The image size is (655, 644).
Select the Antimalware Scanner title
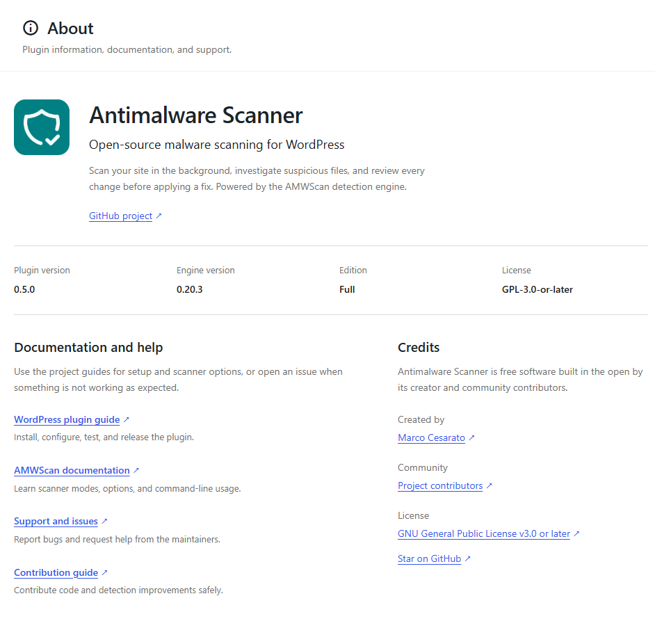(x=196, y=115)
